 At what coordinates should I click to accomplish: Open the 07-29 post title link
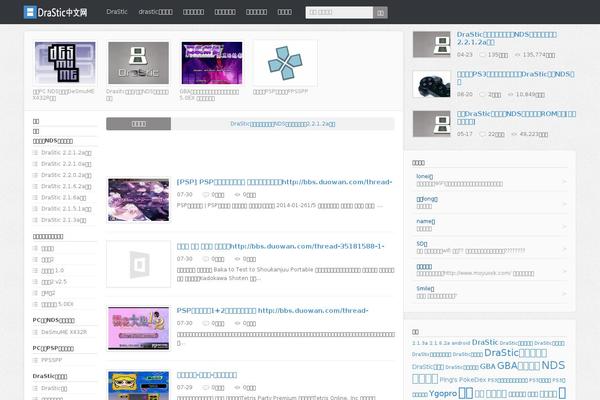pyautogui.click(x=207, y=375)
